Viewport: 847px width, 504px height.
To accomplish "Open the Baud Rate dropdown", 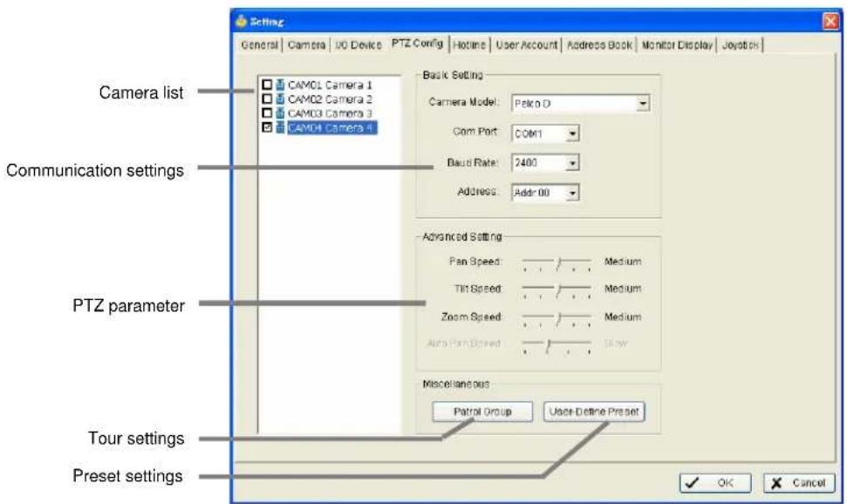I will pyautogui.click(x=572, y=162).
